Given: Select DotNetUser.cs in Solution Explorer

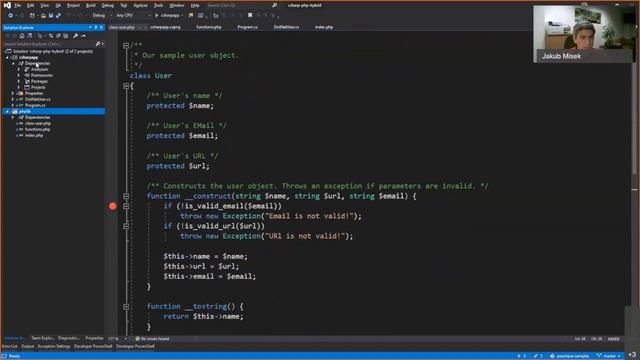Looking at the screenshot, I should pyautogui.click(x=38, y=99).
